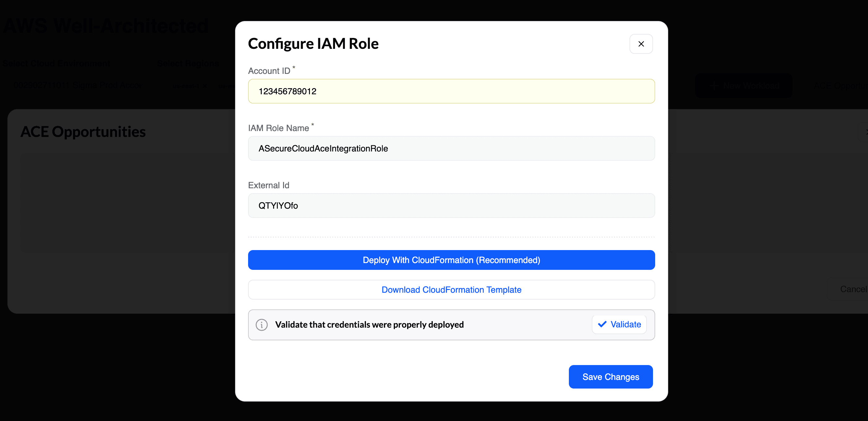Click the info icon beside Validate message
Screen dimensions: 868x421
click(x=261, y=325)
